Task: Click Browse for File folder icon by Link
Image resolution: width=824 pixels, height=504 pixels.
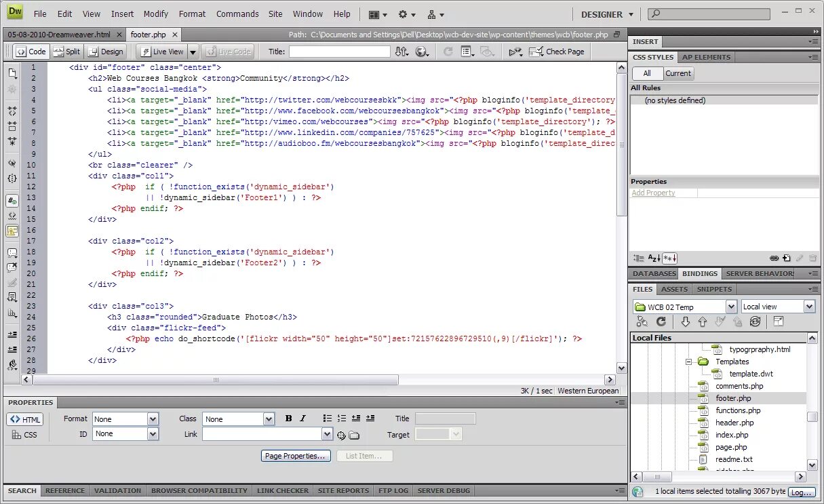Action: coord(354,435)
